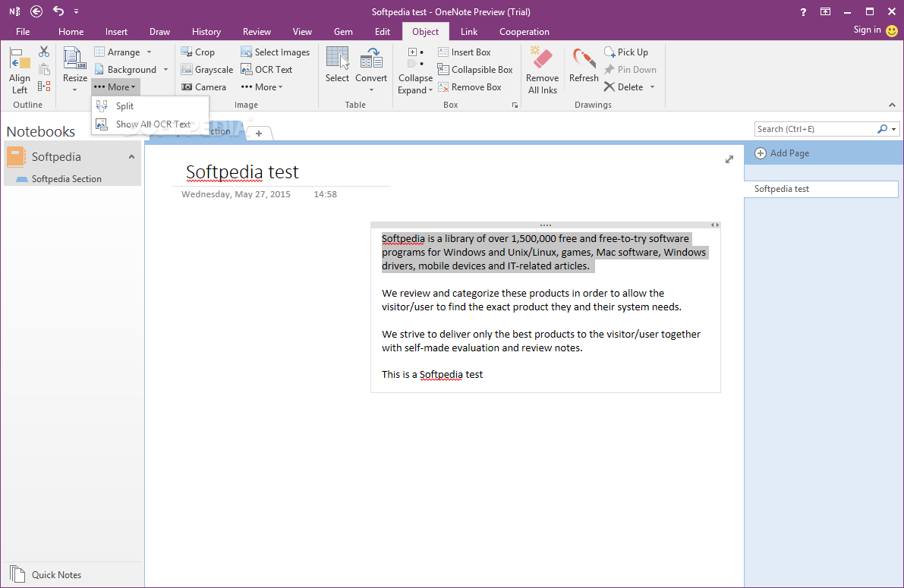The height and width of the screenshot is (588, 904).
Task: Click the Arrange tool
Action: (x=118, y=52)
